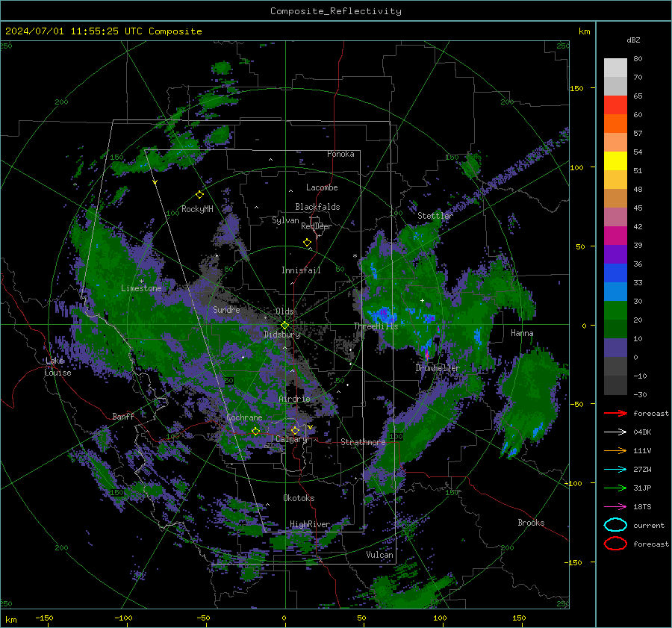Click the Innisfail label
This screenshot has width=672, height=628.
point(301,270)
